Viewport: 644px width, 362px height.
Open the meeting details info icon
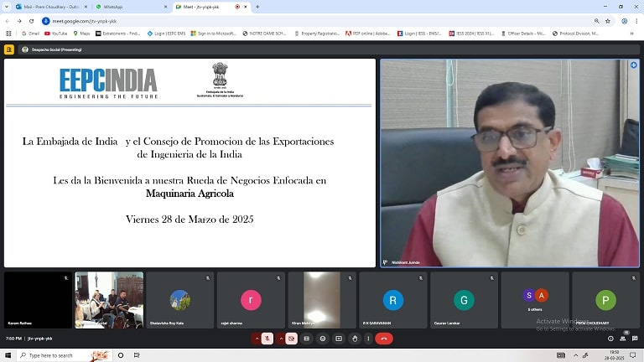click(x=610, y=339)
